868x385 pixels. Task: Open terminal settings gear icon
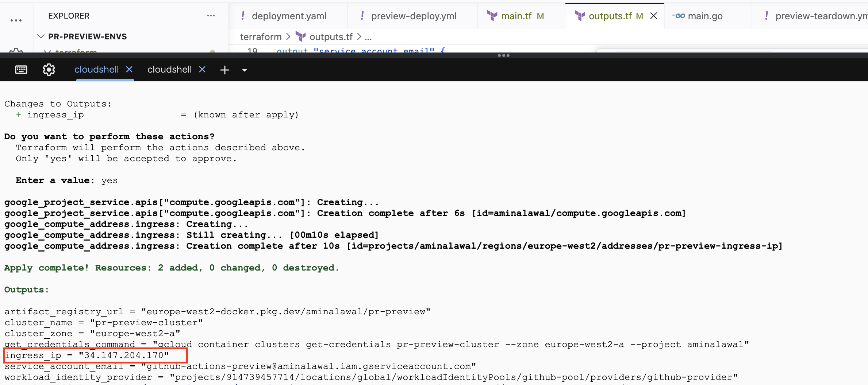click(49, 70)
